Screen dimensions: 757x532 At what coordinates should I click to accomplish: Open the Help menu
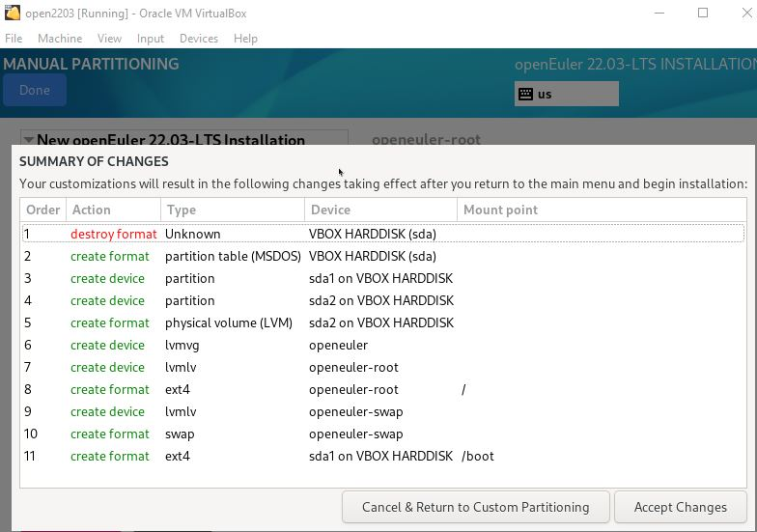point(245,39)
